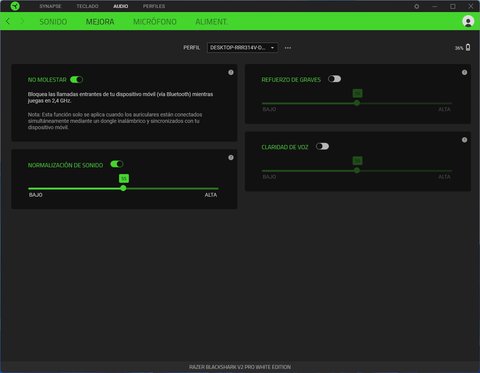
Task: Show help for Refuerzo de Graves panel
Action: point(464,72)
